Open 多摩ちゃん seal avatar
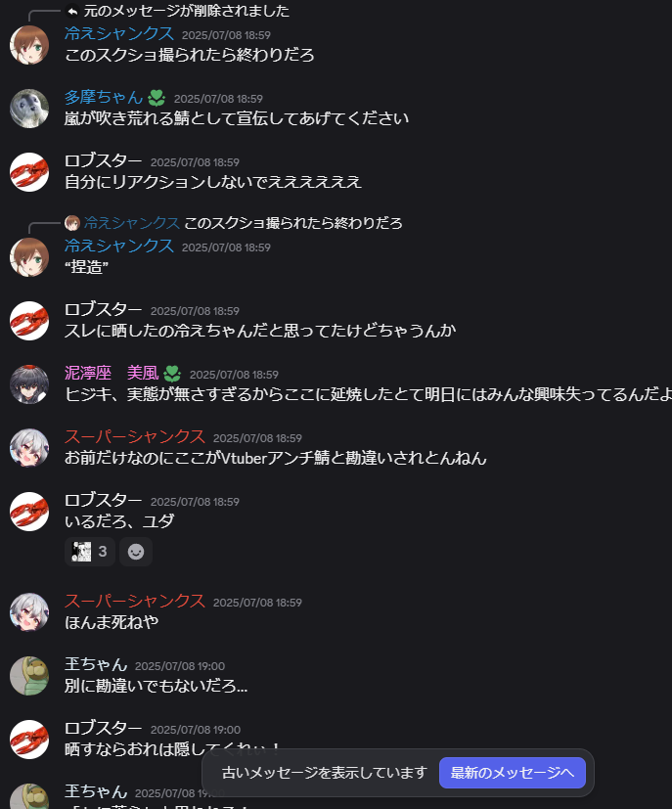The image size is (672, 809). pos(29,109)
